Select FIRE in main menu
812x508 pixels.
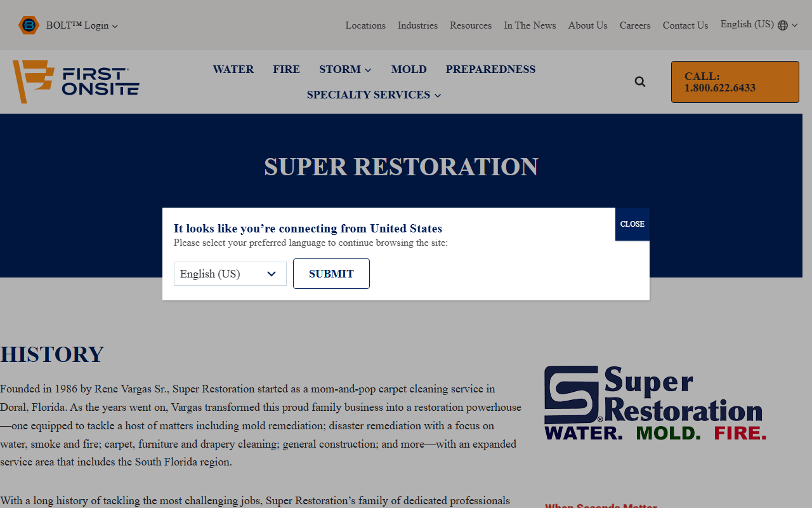click(287, 69)
